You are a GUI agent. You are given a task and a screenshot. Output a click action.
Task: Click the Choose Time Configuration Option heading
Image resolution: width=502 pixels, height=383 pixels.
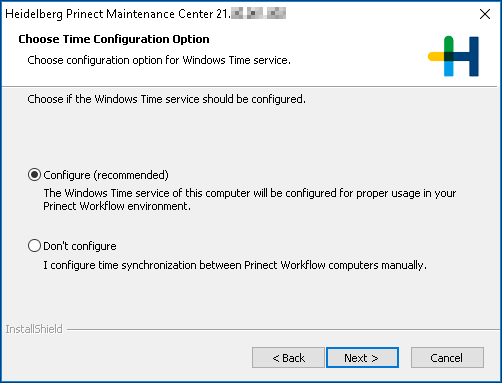tap(114, 39)
